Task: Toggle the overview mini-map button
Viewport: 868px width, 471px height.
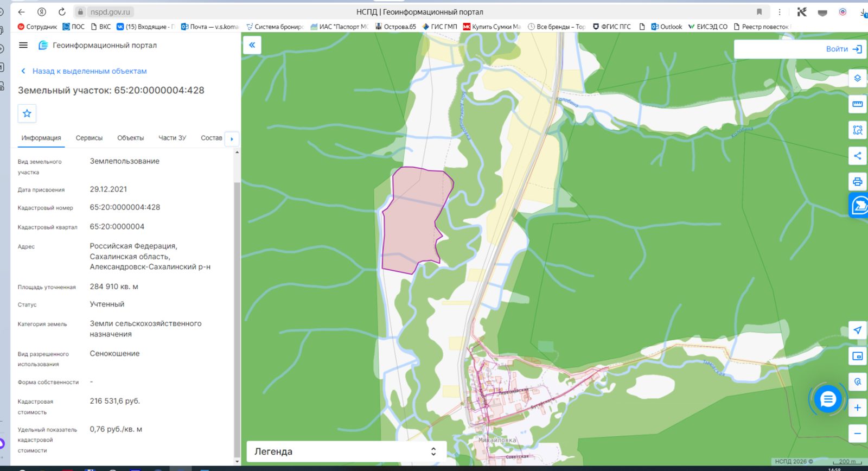Action: 857,356
